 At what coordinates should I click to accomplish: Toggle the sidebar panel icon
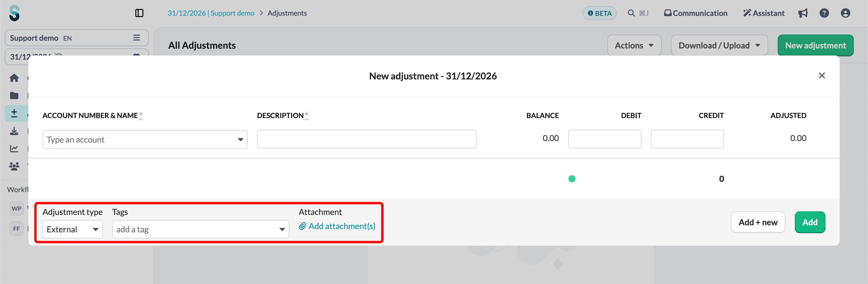click(139, 13)
